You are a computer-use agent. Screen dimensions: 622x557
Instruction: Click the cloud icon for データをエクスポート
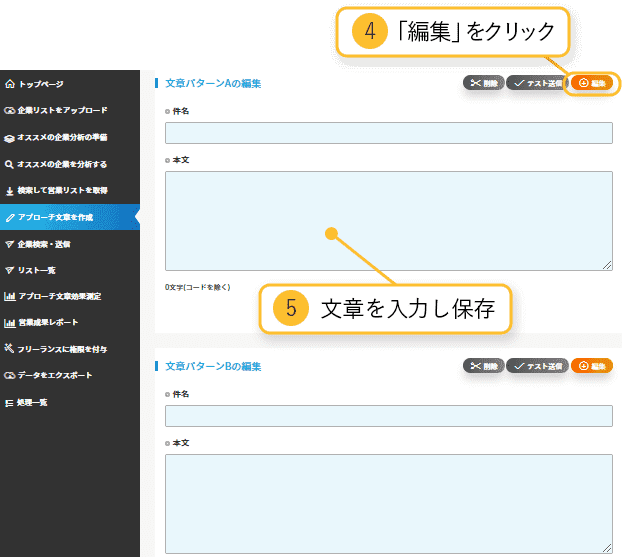tap(10, 375)
